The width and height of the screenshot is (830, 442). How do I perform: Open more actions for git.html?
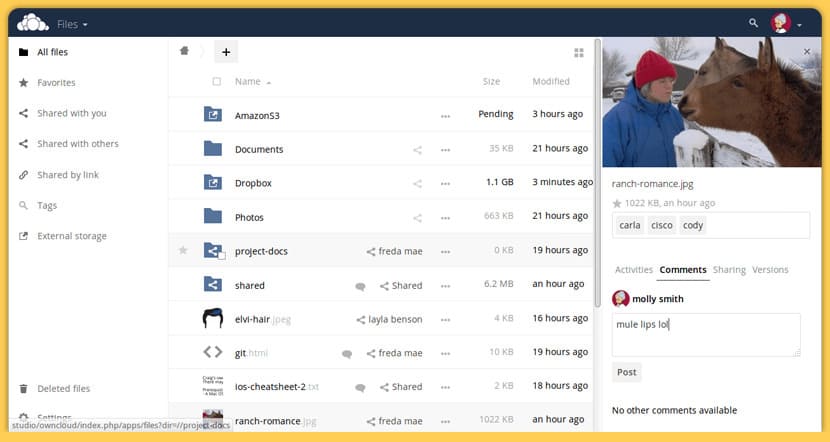pyautogui.click(x=445, y=354)
